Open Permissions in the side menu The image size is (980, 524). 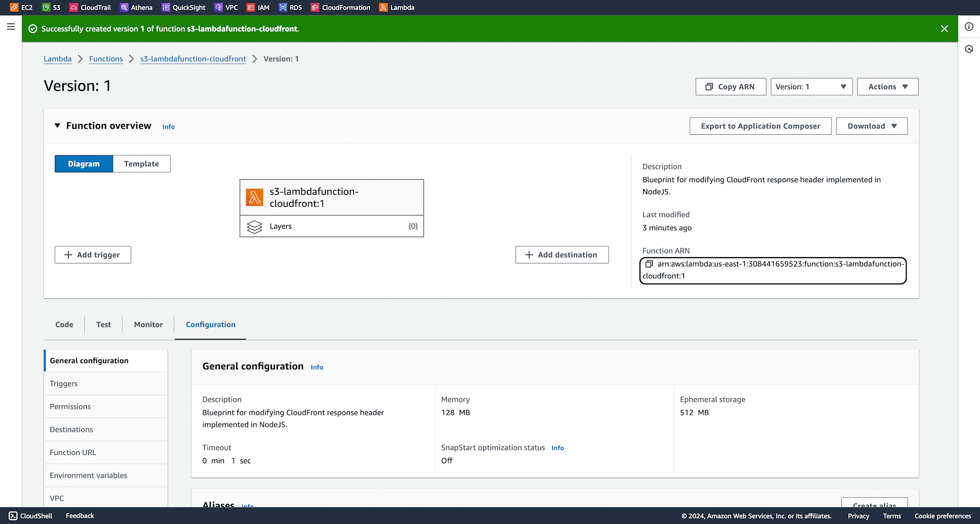[x=106, y=406]
